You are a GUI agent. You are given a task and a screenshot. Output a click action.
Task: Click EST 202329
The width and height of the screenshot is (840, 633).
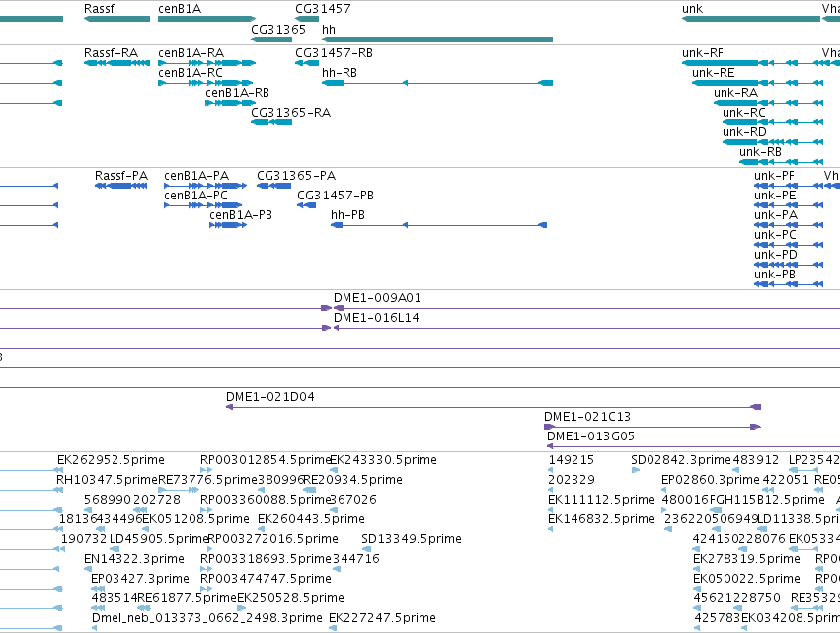click(572, 480)
